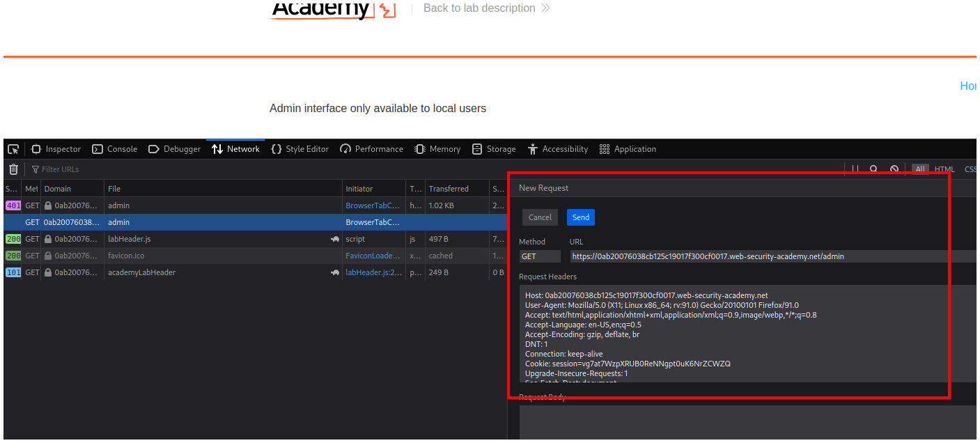Switch to the Console tab

tap(115, 149)
